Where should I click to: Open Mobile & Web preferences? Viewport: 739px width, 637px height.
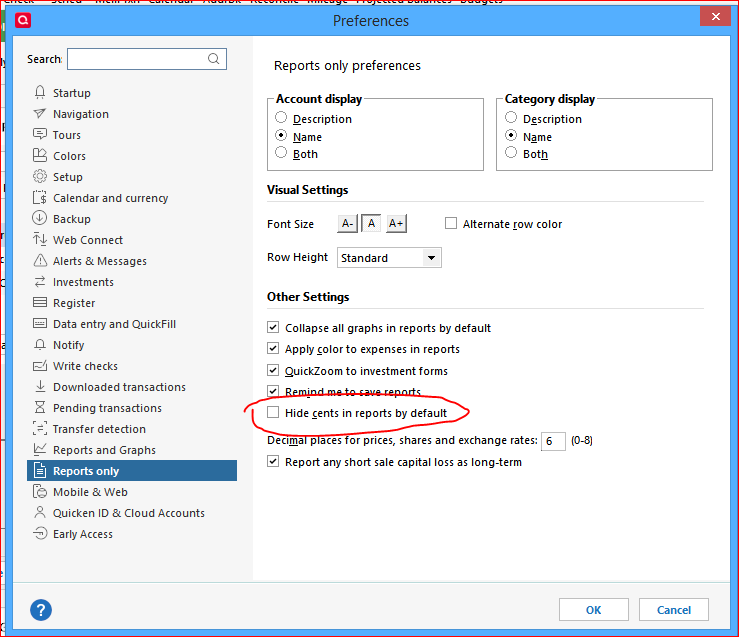90,492
